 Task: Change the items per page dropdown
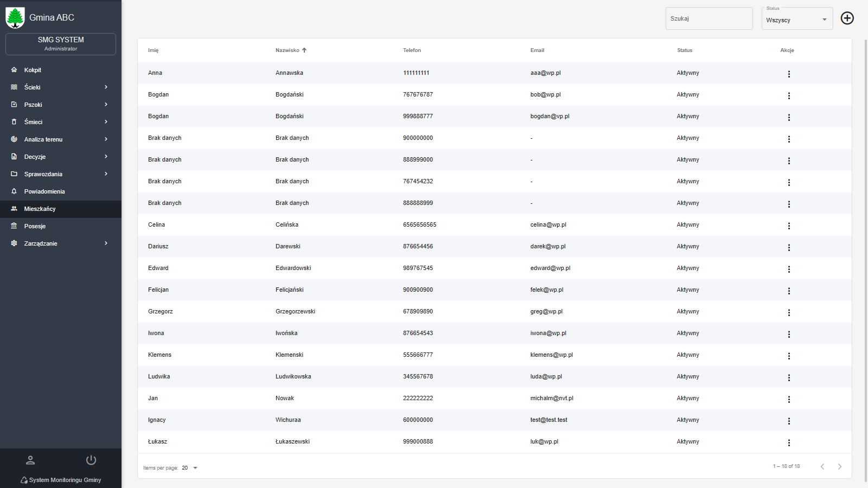point(189,468)
